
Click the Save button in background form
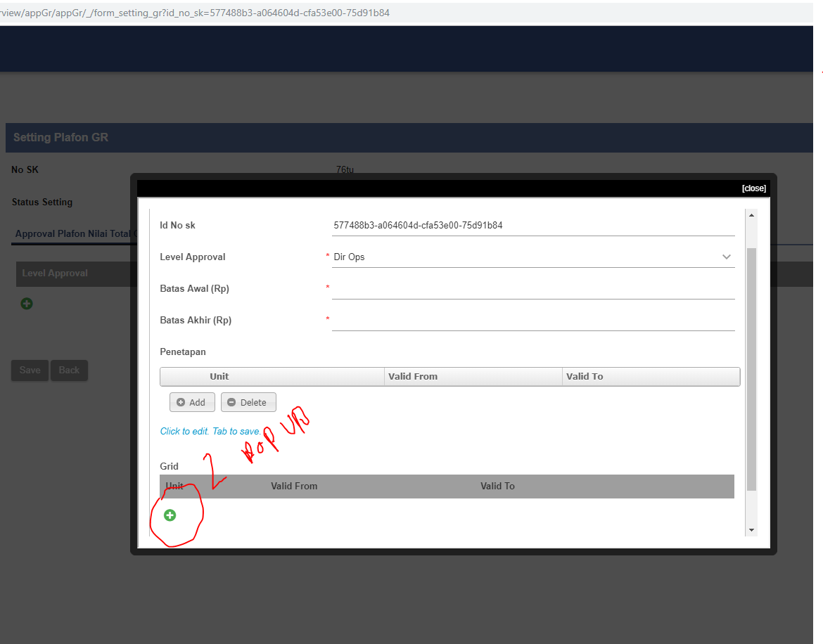point(30,371)
